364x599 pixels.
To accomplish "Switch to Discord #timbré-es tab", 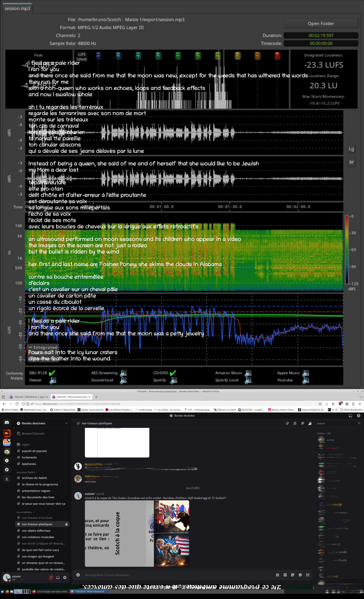I will (x=28, y=397).
